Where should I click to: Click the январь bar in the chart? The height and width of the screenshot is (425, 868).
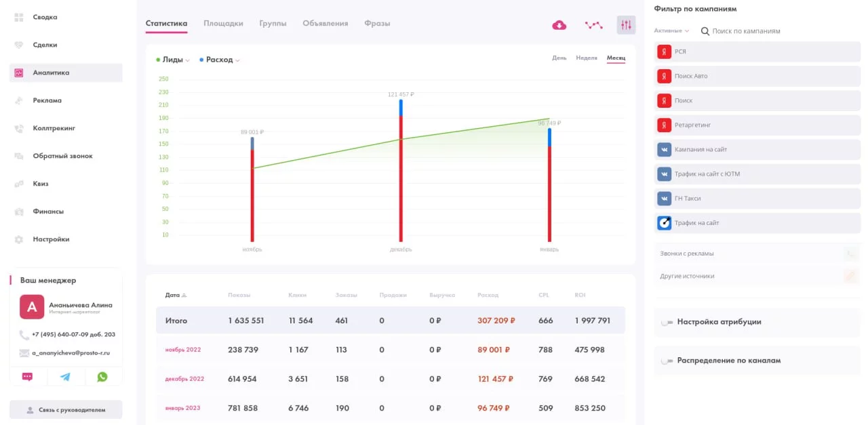pyautogui.click(x=549, y=184)
